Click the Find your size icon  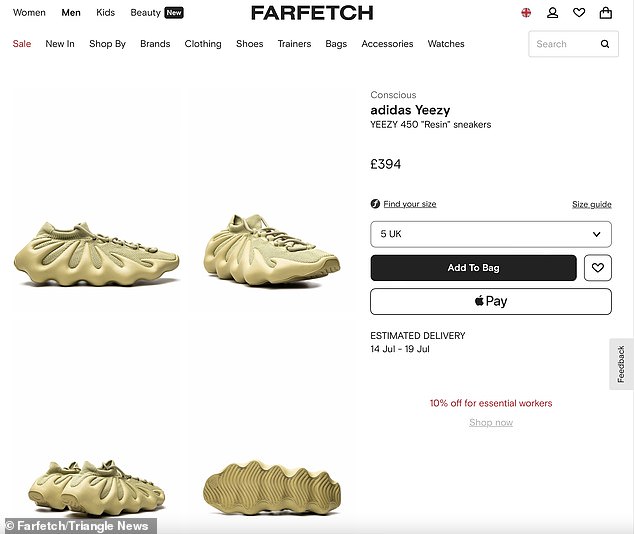pyautogui.click(x=375, y=204)
